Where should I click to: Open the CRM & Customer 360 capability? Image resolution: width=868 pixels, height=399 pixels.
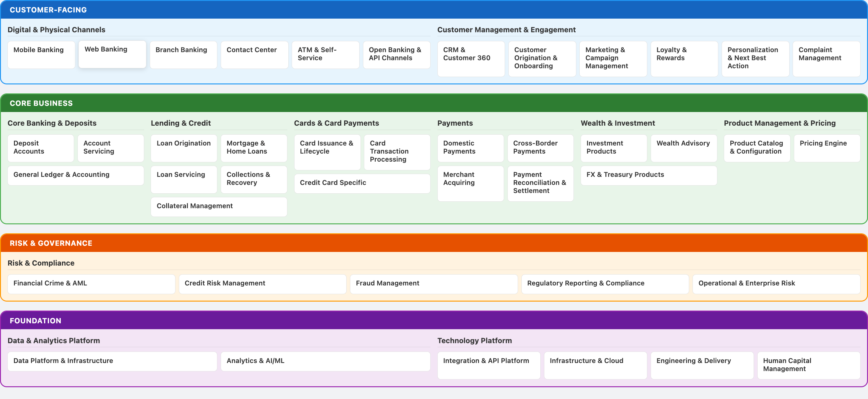pyautogui.click(x=471, y=59)
